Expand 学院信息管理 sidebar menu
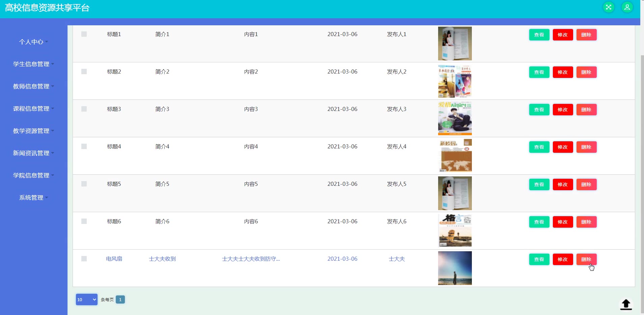Screen dimensions: 644x315 click(x=34, y=175)
